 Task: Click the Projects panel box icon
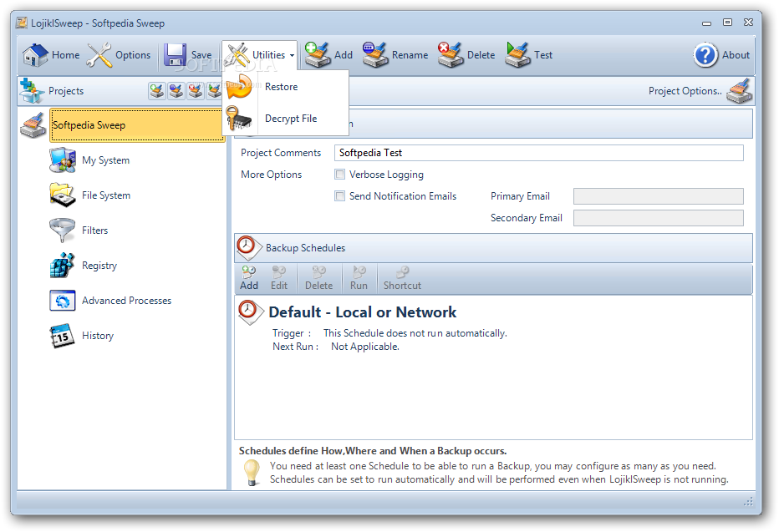click(32, 91)
